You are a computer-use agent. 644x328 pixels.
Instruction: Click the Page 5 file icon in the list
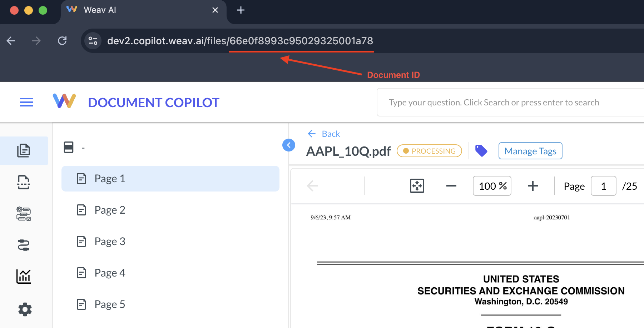coord(81,304)
